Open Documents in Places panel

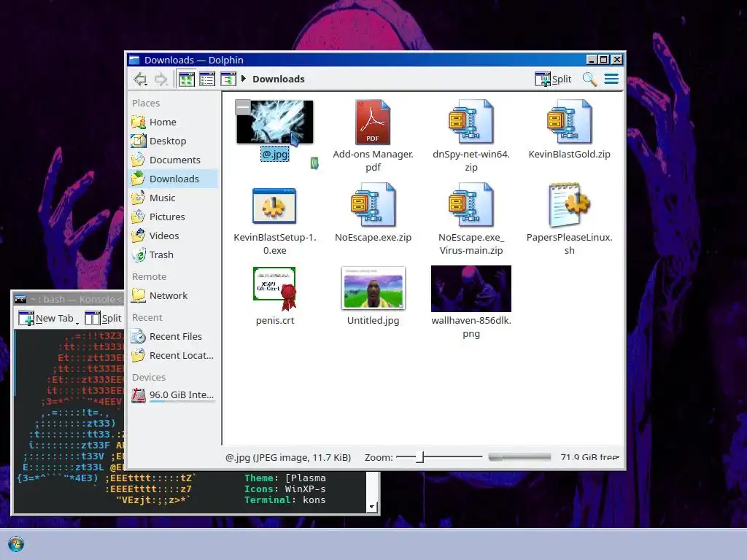pyautogui.click(x=174, y=160)
